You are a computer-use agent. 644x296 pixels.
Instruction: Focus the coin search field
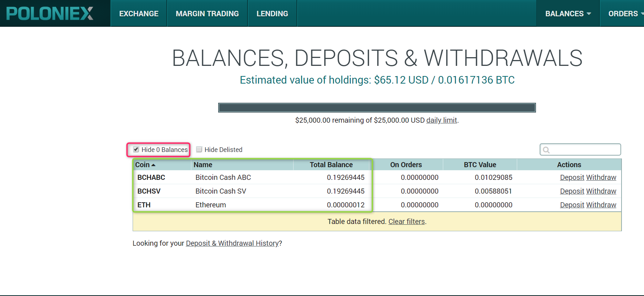(580, 149)
